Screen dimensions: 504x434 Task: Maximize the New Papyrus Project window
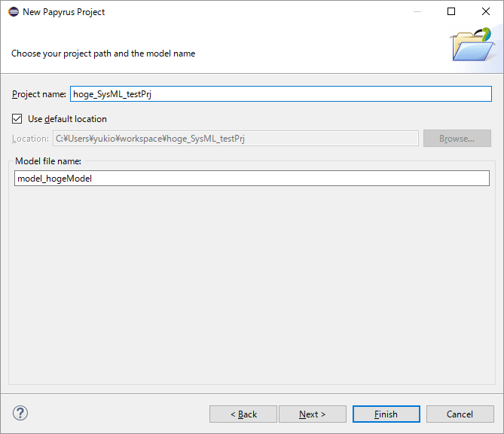451,12
